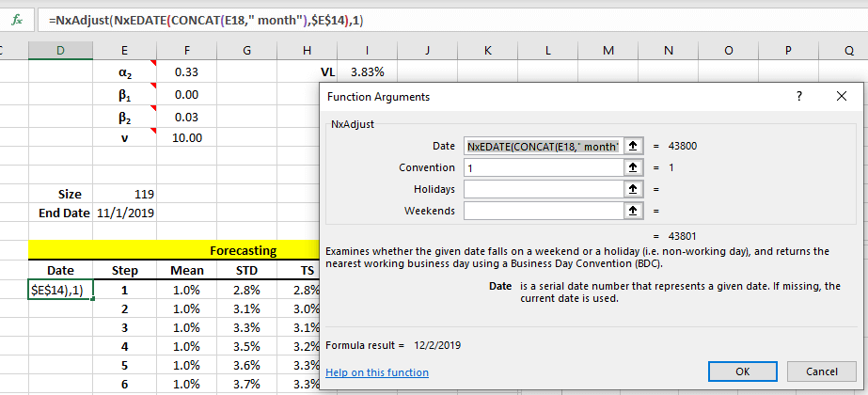Image resolution: width=868 pixels, height=395 pixels.
Task: Click inside the Holidays argument field
Action: (543, 189)
